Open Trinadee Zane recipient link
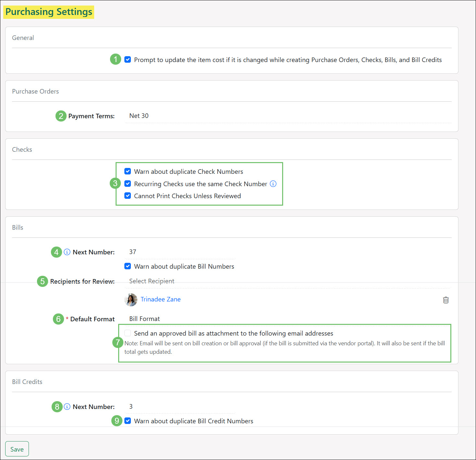Image resolution: width=476 pixels, height=460 pixels. [160, 299]
